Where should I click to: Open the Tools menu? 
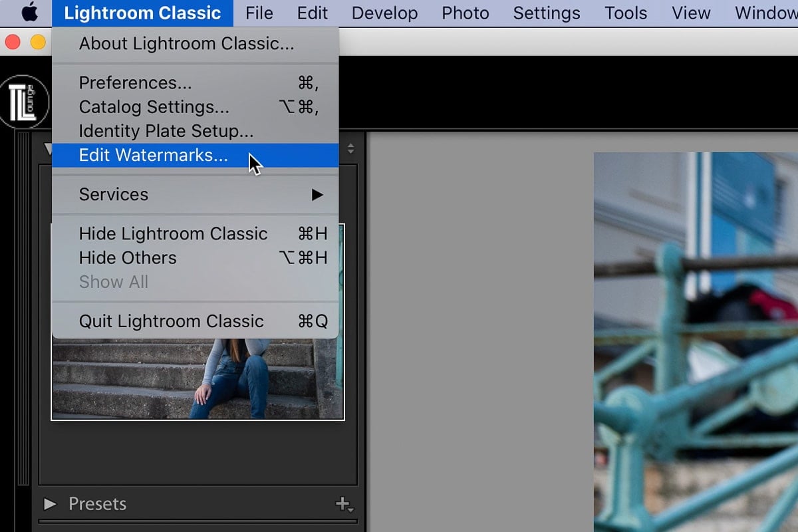pos(626,13)
